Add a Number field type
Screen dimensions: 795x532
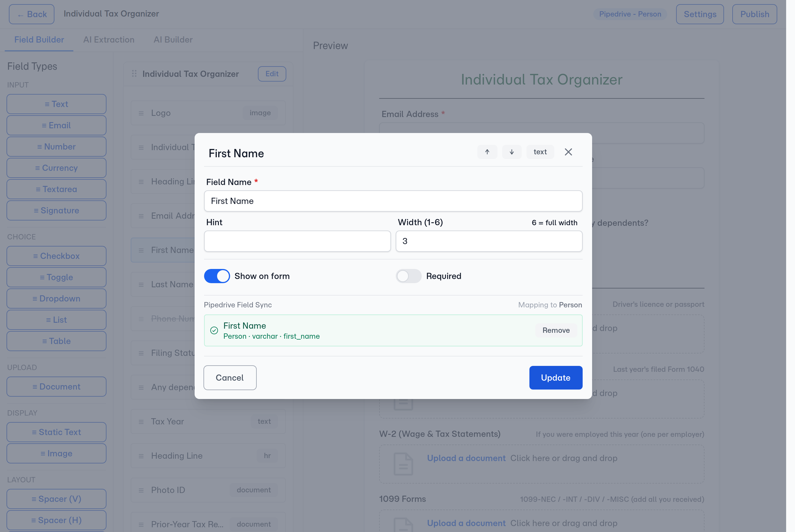[x=56, y=147]
